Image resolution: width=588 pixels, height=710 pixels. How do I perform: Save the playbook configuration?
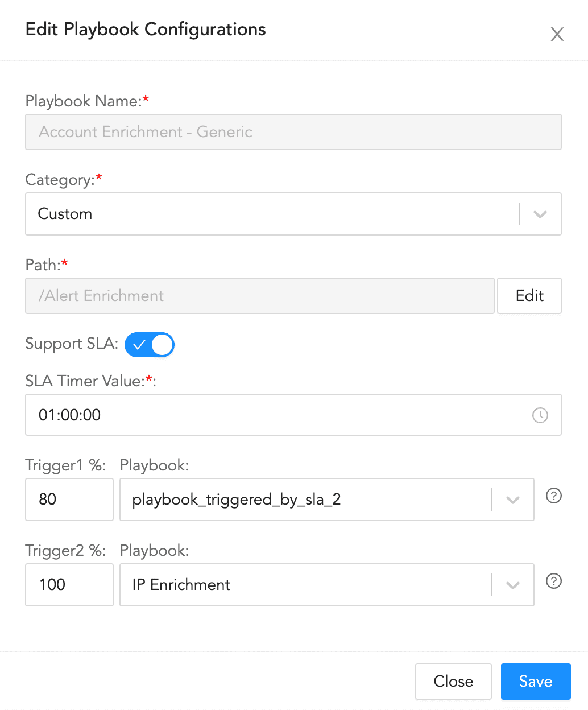[x=535, y=681]
